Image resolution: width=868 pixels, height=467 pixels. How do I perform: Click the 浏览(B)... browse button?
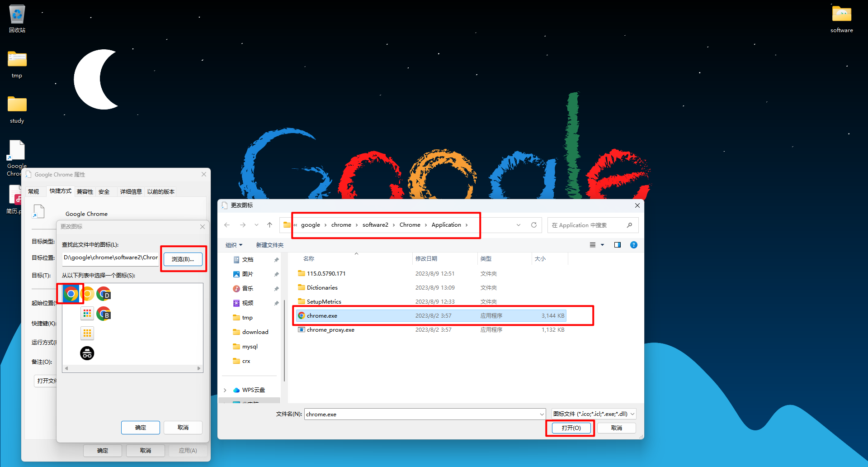click(183, 259)
